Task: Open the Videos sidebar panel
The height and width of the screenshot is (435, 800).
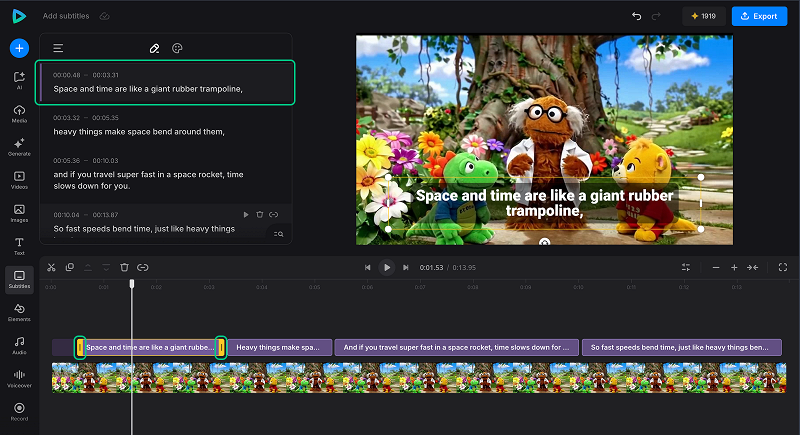Action: pos(19,180)
